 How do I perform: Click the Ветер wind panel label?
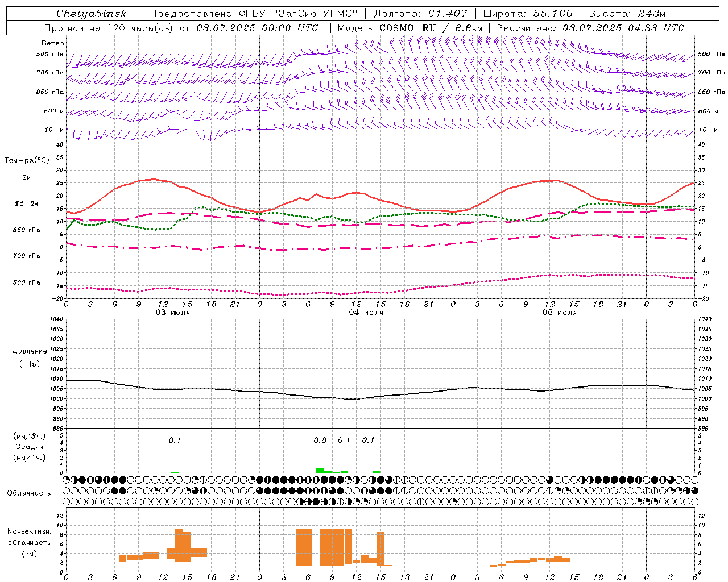[53, 43]
